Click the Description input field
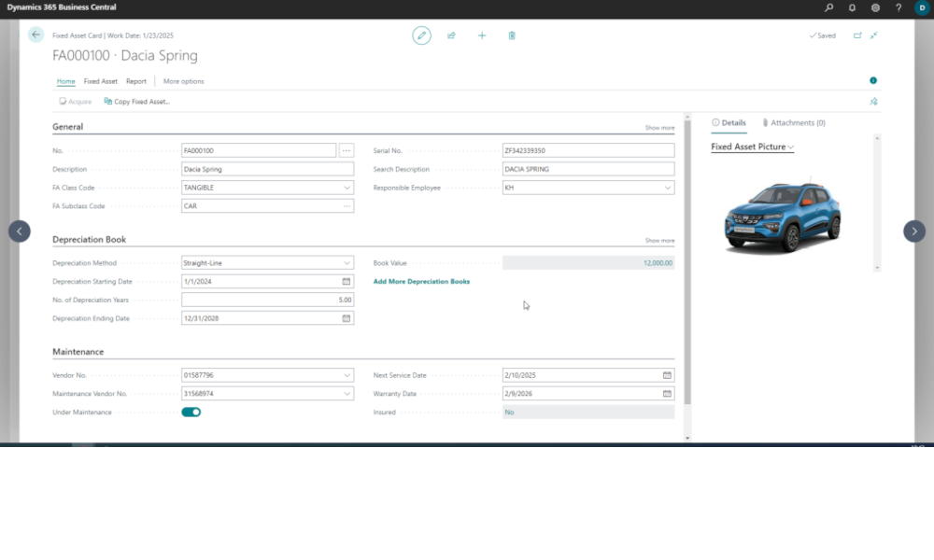934x560 pixels. coord(267,169)
